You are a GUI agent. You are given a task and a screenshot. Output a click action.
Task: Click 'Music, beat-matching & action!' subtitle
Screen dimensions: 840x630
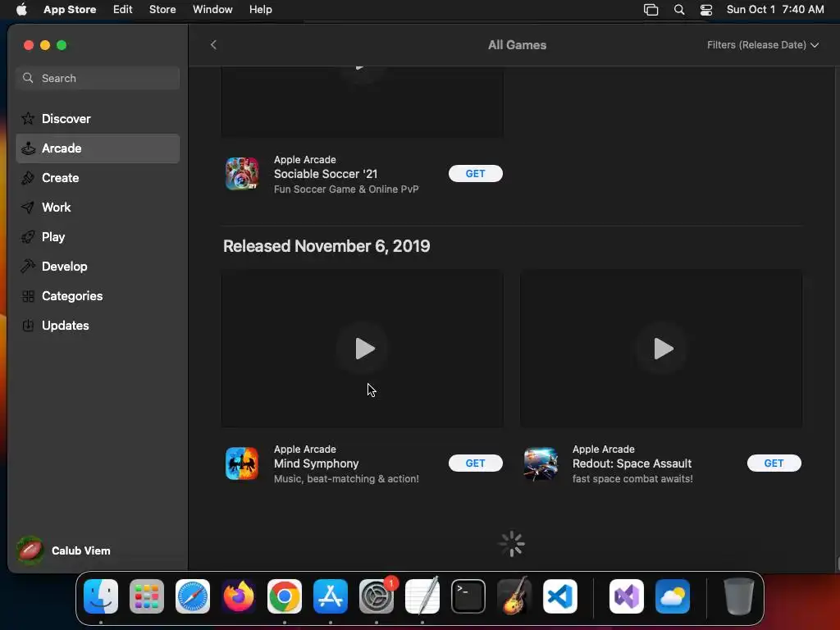coord(346,479)
